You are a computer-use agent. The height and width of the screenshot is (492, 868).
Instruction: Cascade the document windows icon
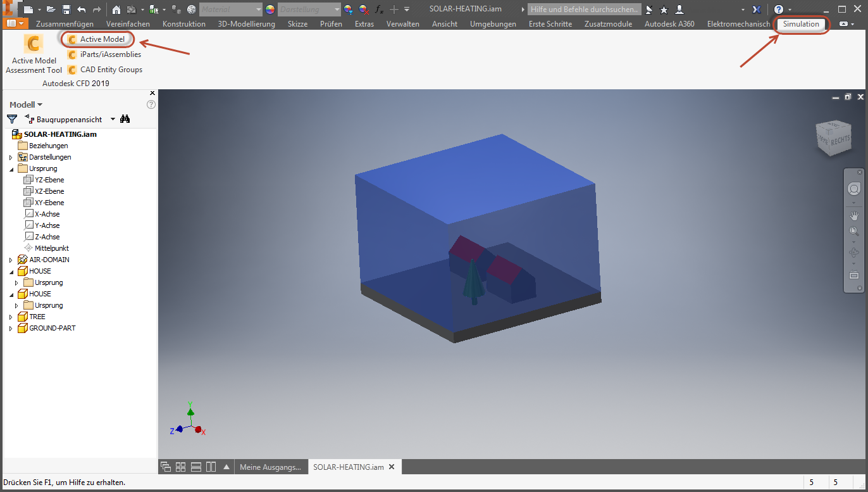coord(166,467)
